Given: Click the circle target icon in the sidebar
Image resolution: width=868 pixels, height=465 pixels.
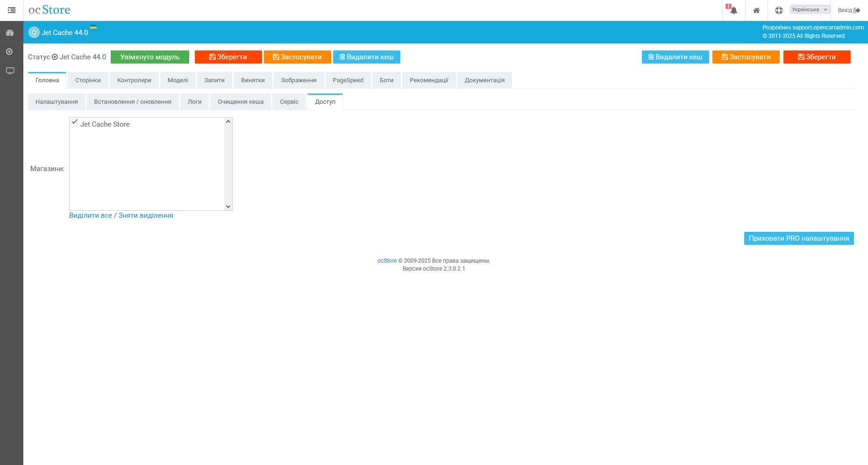Looking at the screenshot, I should click(x=9, y=51).
